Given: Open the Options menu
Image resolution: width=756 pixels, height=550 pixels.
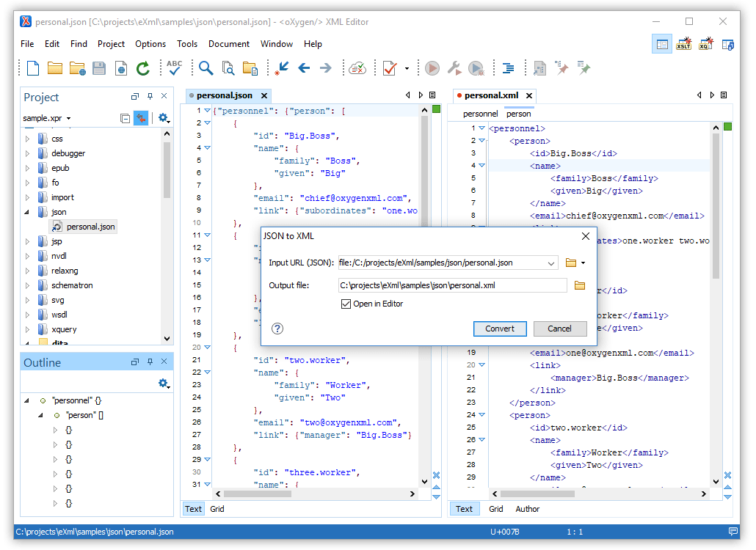Looking at the screenshot, I should (150, 44).
